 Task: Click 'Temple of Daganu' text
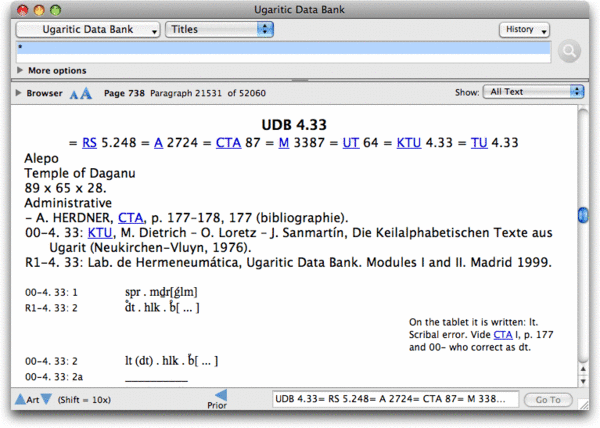pos(80,173)
